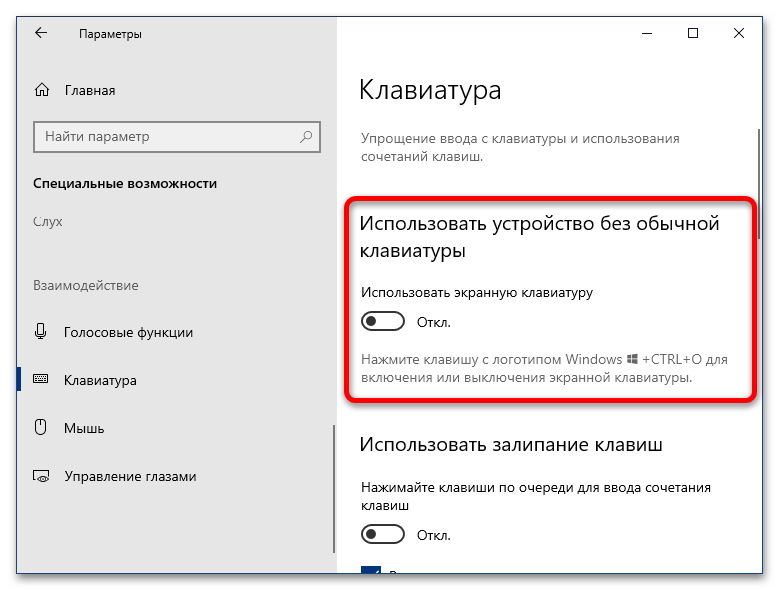The image size is (779, 590).
Task: Toggle the sticky keys switch
Action: (383, 534)
